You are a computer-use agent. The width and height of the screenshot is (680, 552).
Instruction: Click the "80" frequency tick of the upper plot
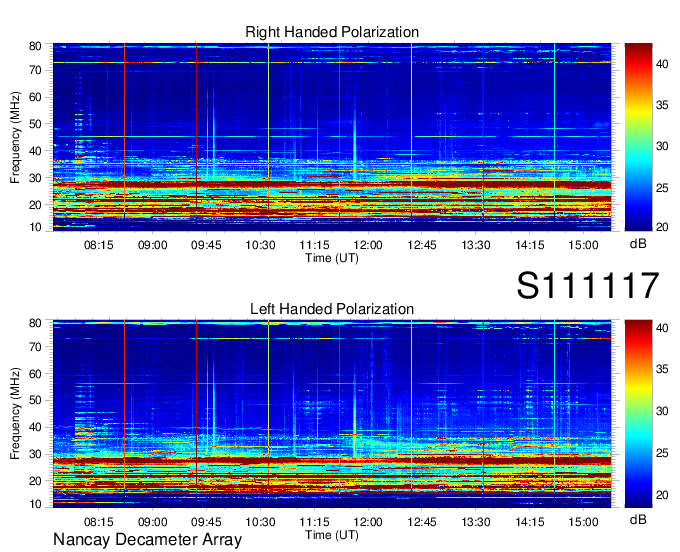tap(35, 46)
